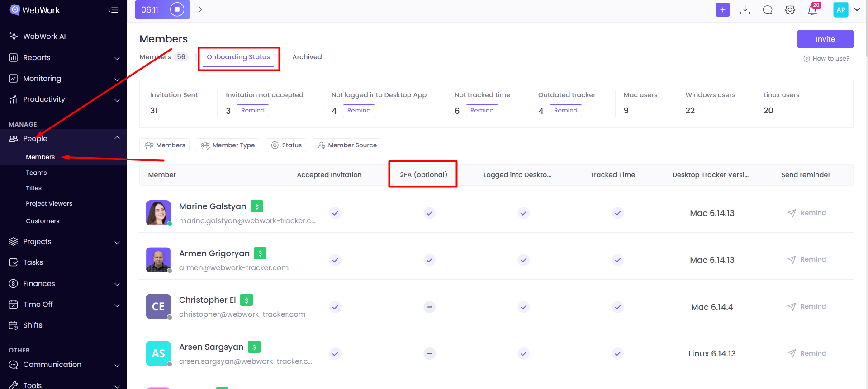Open notifications bell icon
This screenshot has width=868, height=389.
(x=812, y=10)
